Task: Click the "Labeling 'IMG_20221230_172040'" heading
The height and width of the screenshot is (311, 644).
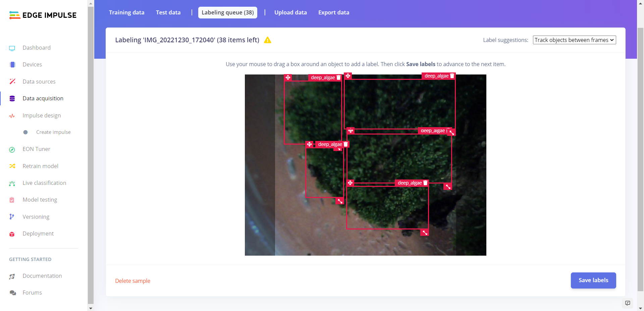Action: click(187, 40)
